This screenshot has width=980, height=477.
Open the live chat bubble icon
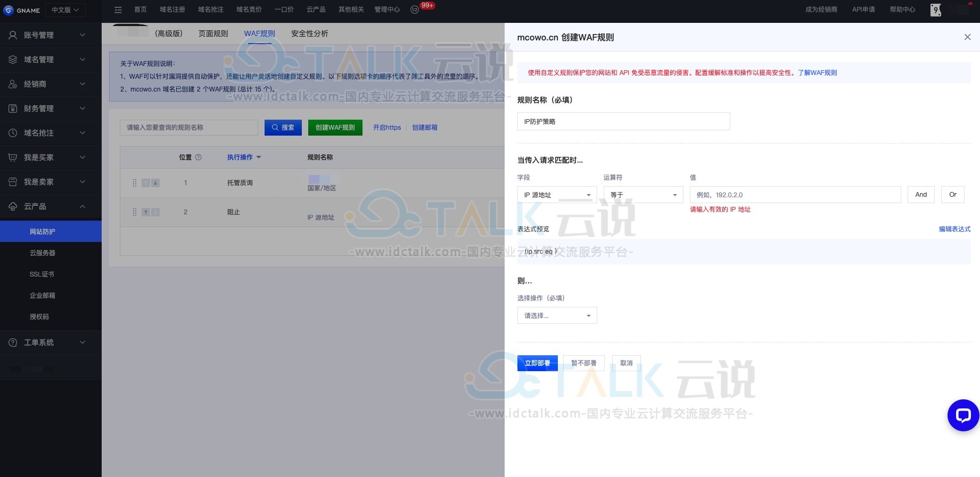point(963,415)
